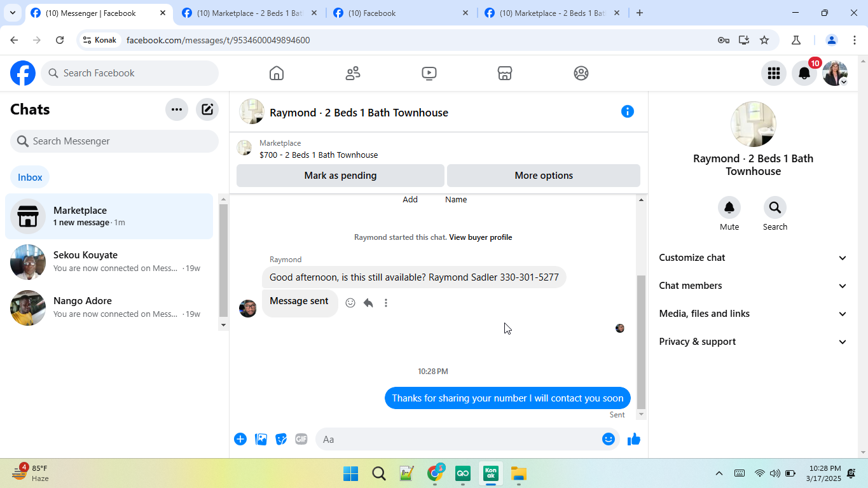Image resolution: width=868 pixels, height=488 pixels.
Task: Open Sekou Kouyate conversation
Action: [109, 262]
